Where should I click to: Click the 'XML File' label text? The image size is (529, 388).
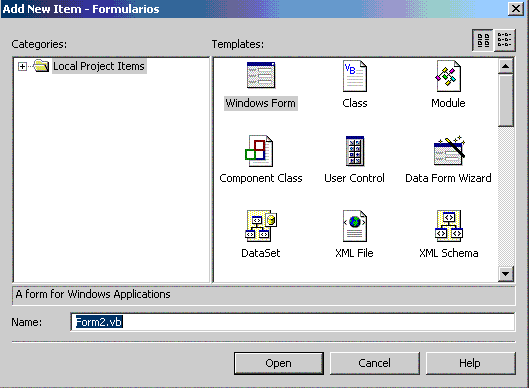point(355,253)
